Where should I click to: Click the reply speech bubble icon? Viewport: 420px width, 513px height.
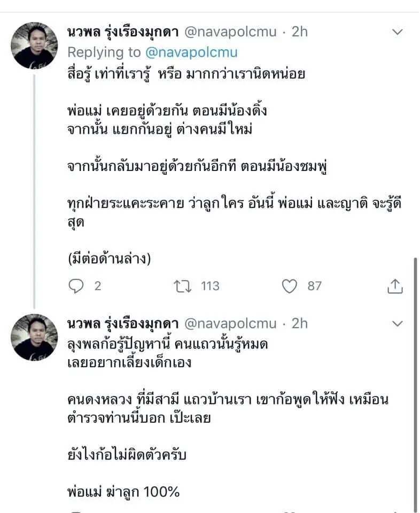[76, 286]
